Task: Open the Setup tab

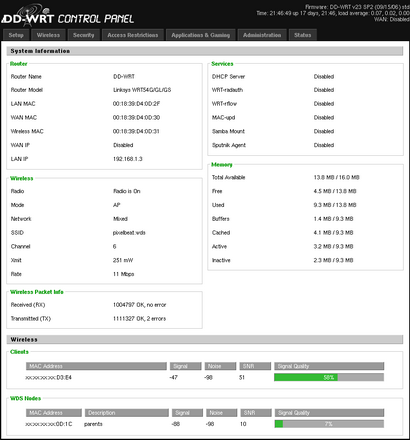Action: click(x=16, y=35)
